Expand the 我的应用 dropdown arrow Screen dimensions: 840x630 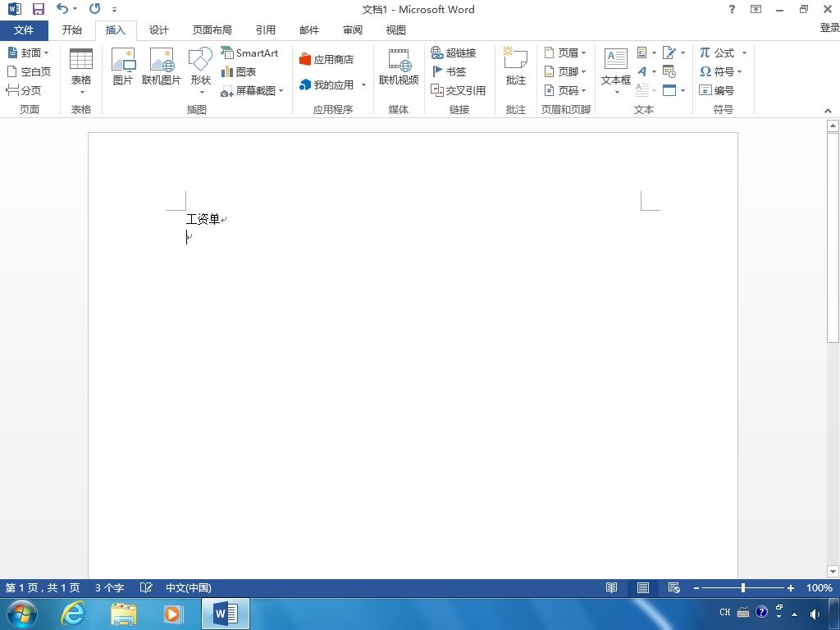point(363,84)
